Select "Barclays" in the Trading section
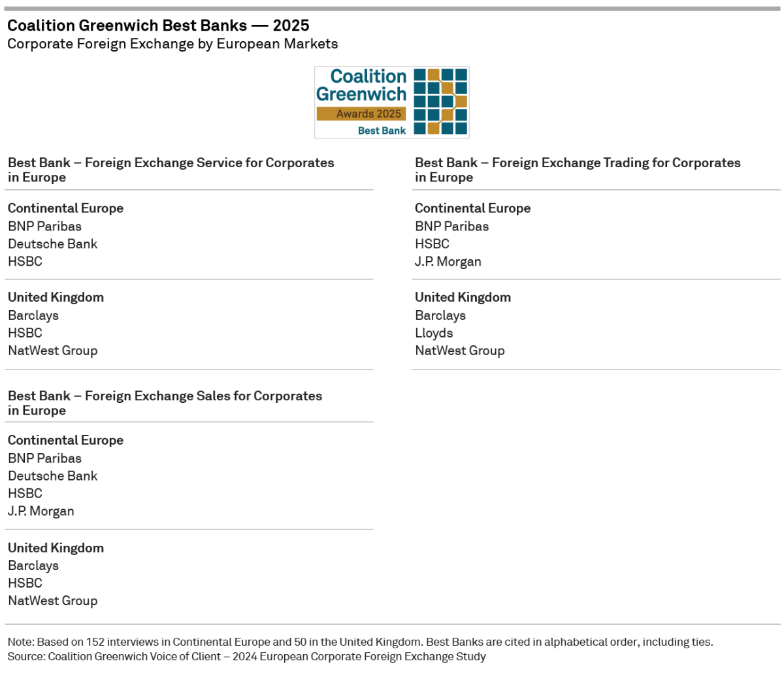This screenshot has height=679, width=784. tap(440, 315)
